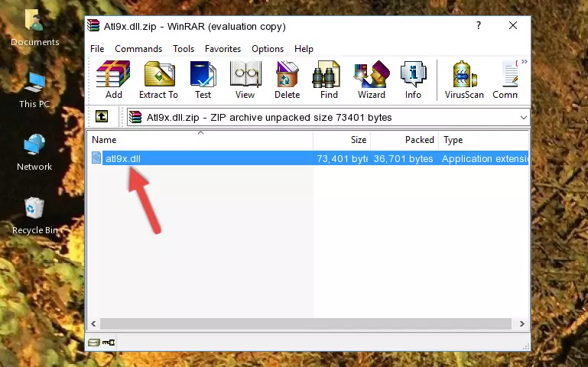Click horizontal scrollbar right arrow

pyautogui.click(x=522, y=323)
